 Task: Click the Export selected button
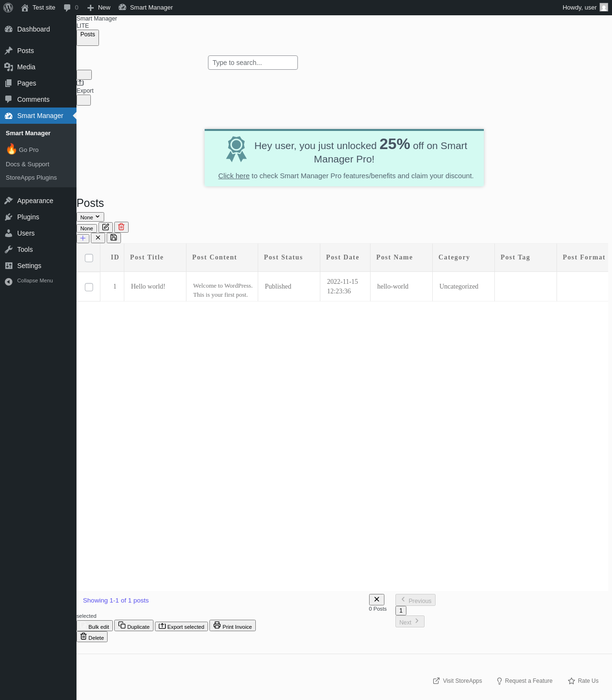(x=181, y=626)
